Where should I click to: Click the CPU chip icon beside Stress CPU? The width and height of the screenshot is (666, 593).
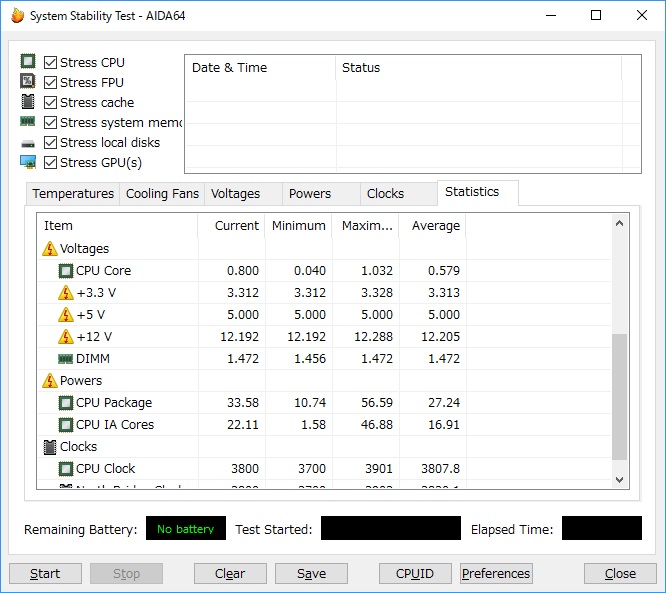pyautogui.click(x=28, y=62)
